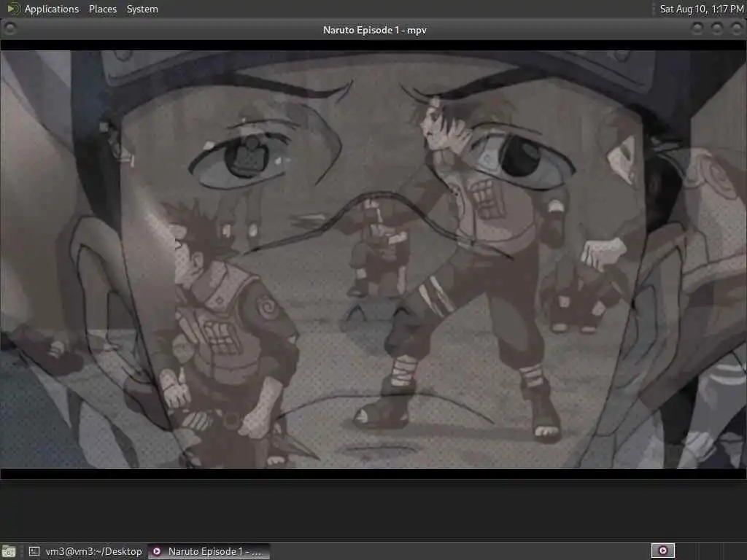Click the mpv video playback area
Image resolution: width=747 pixels, height=560 pixels.
coord(373,260)
